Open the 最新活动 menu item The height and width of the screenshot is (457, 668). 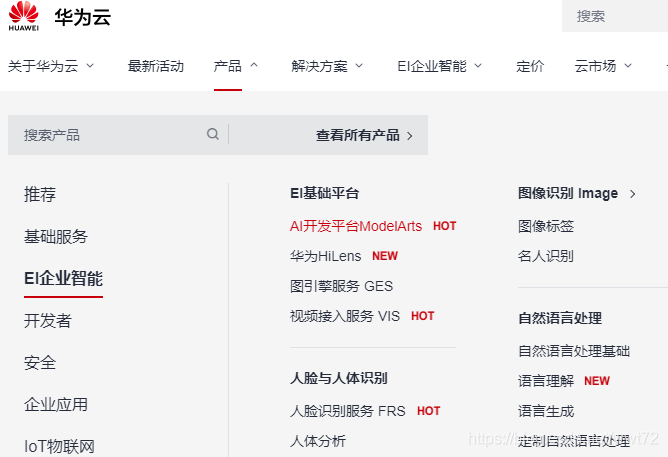click(x=156, y=66)
